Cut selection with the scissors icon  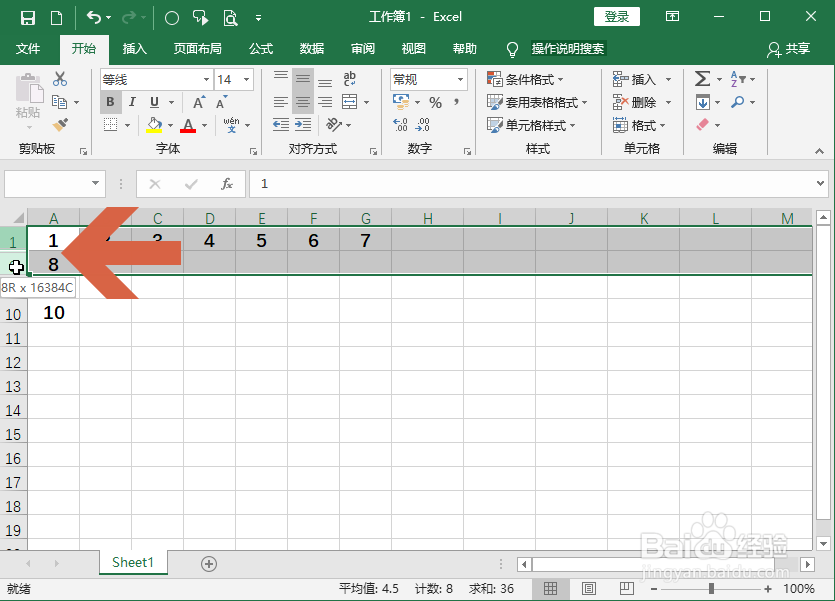coord(60,79)
